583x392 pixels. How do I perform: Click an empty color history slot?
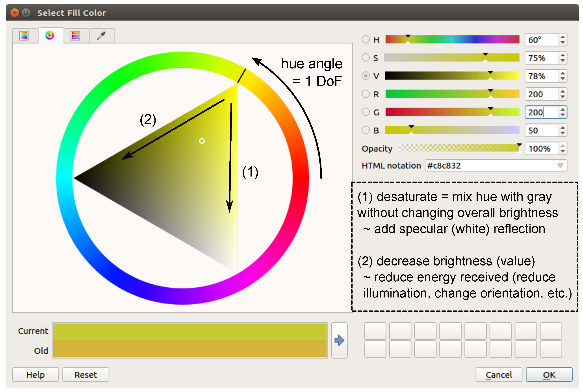pos(375,331)
